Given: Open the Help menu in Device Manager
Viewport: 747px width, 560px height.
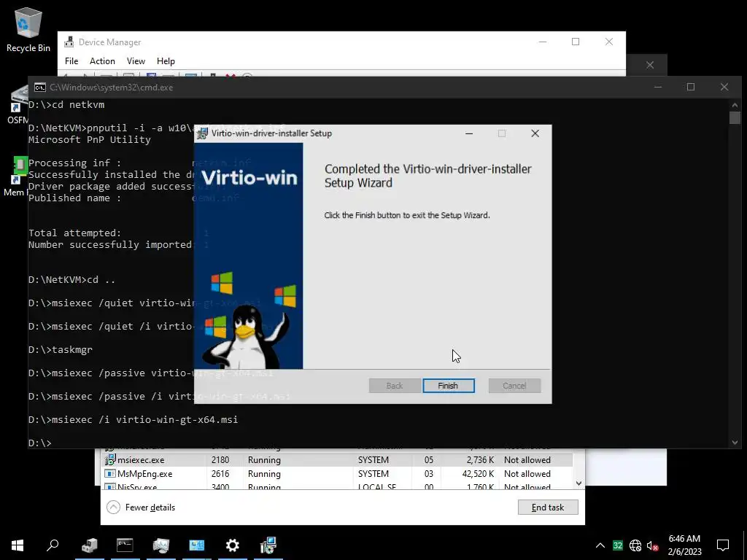Looking at the screenshot, I should point(166,61).
